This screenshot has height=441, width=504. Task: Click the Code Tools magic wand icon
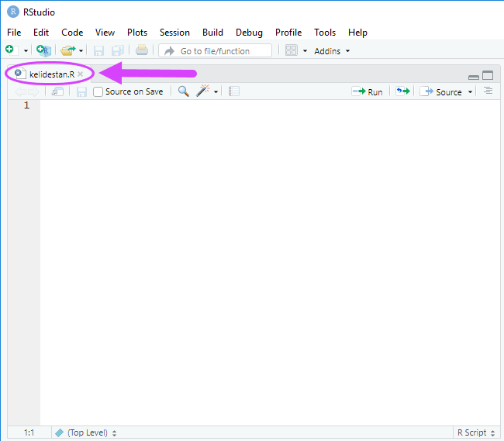tap(203, 91)
